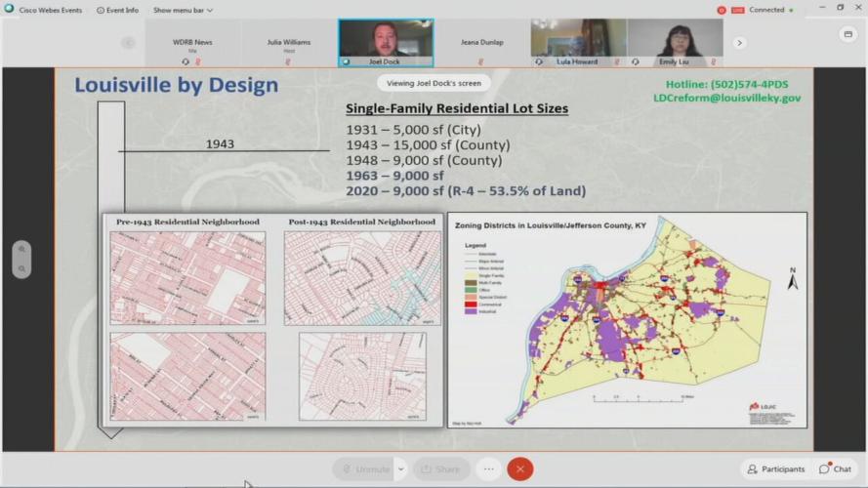Click WDRB News muted microphone icon
This screenshot has width=868, height=488.
point(197,61)
